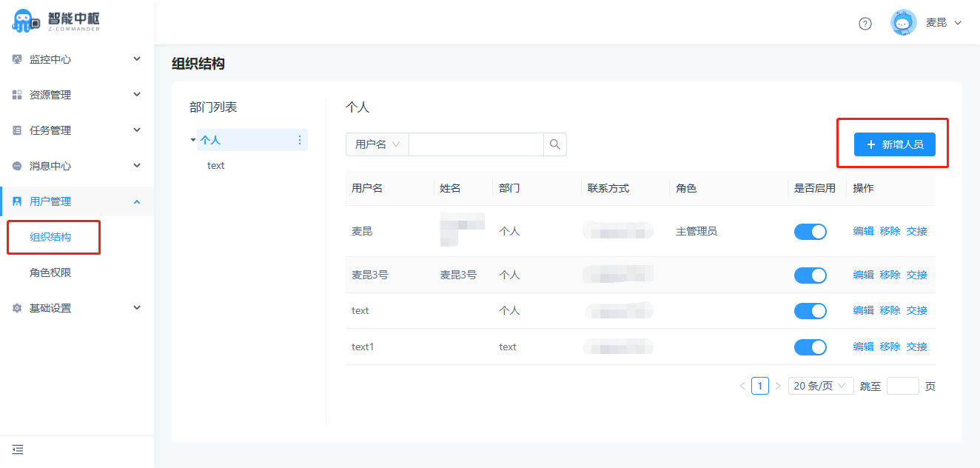Screen dimensions: 980x468
Task: Click the 基础设置 gear icon
Action: click(x=17, y=308)
